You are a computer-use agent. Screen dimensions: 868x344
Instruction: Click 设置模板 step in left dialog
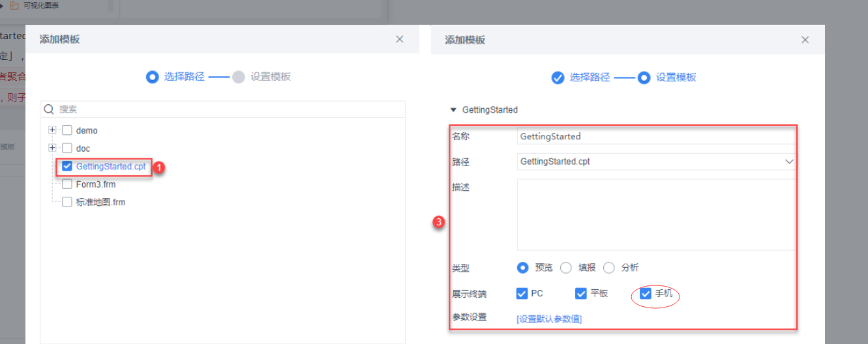262,77
